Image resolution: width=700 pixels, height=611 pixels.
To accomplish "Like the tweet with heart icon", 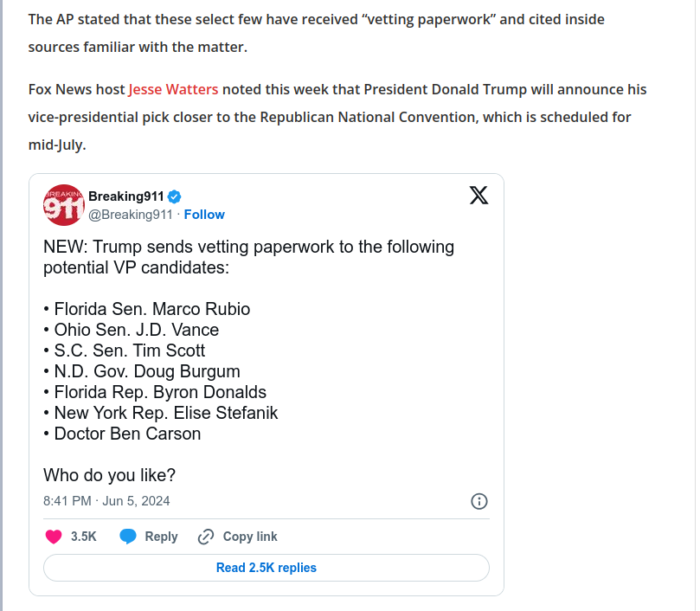I will (x=54, y=537).
